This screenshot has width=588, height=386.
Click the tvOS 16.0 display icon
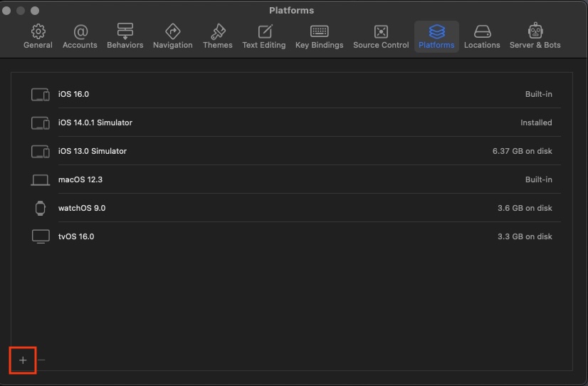coord(41,236)
